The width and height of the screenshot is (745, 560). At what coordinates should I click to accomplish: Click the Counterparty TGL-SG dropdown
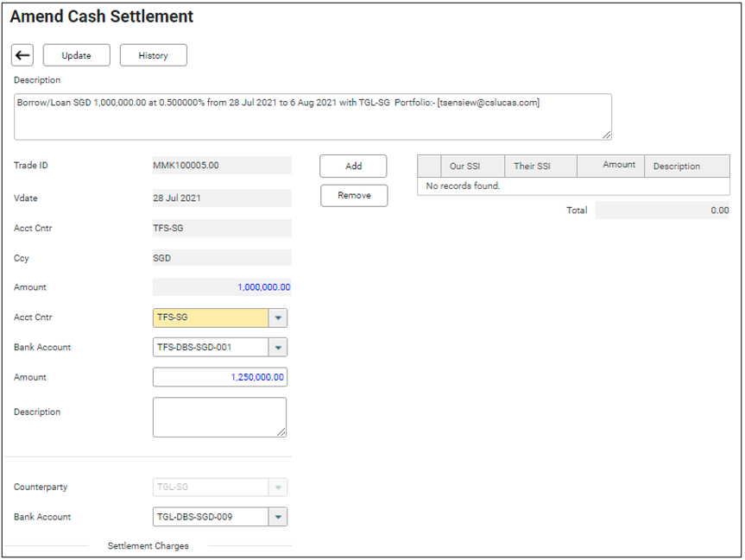pos(220,488)
